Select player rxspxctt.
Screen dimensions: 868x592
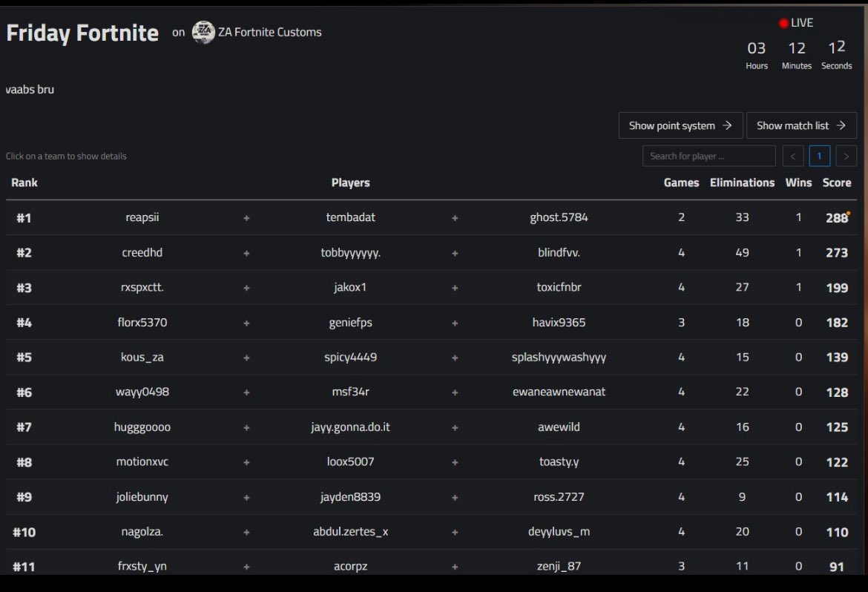(x=142, y=287)
